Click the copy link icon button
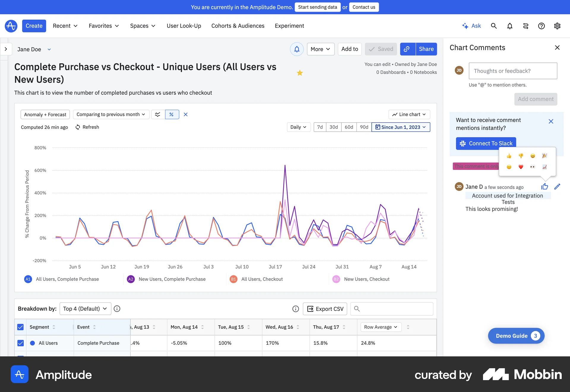 [407, 49]
